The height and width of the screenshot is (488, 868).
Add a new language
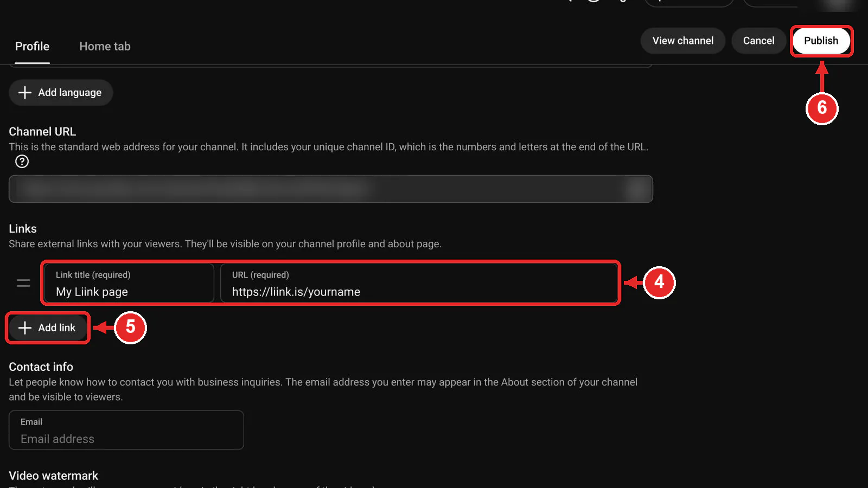pos(61,93)
